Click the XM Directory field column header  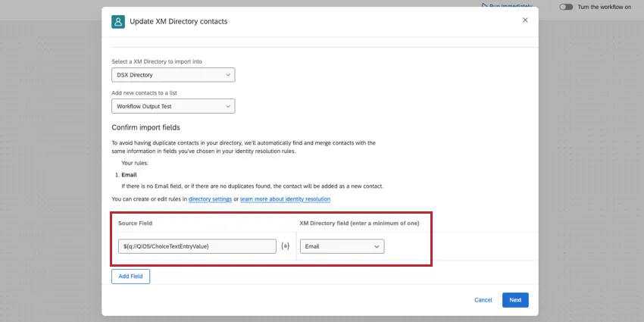[x=359, y=223]
